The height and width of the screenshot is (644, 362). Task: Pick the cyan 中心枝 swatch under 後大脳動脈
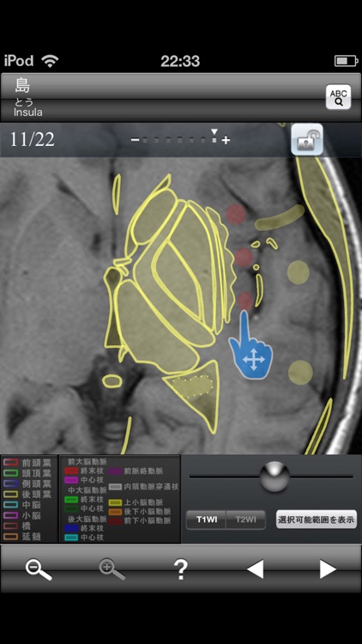point(71,538)
